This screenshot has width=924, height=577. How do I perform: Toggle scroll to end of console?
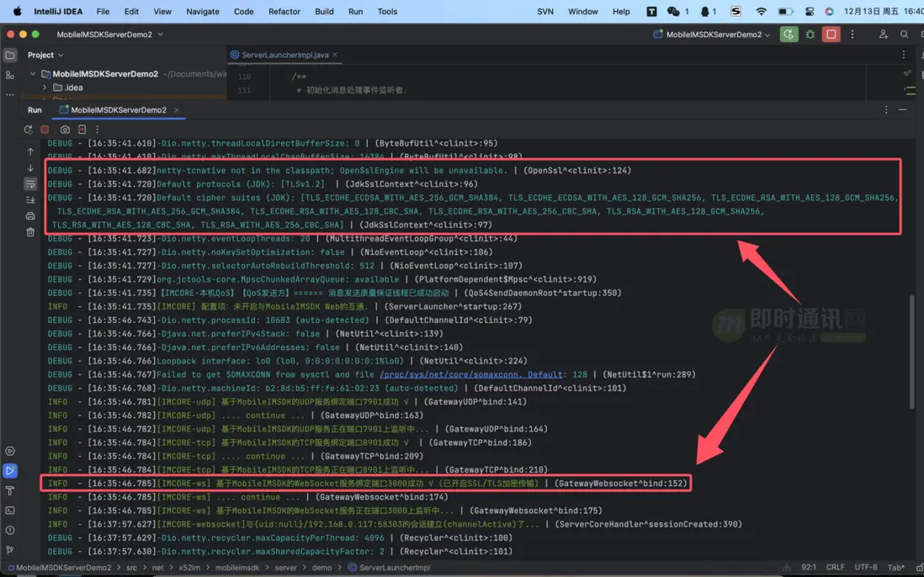(30, 200)
